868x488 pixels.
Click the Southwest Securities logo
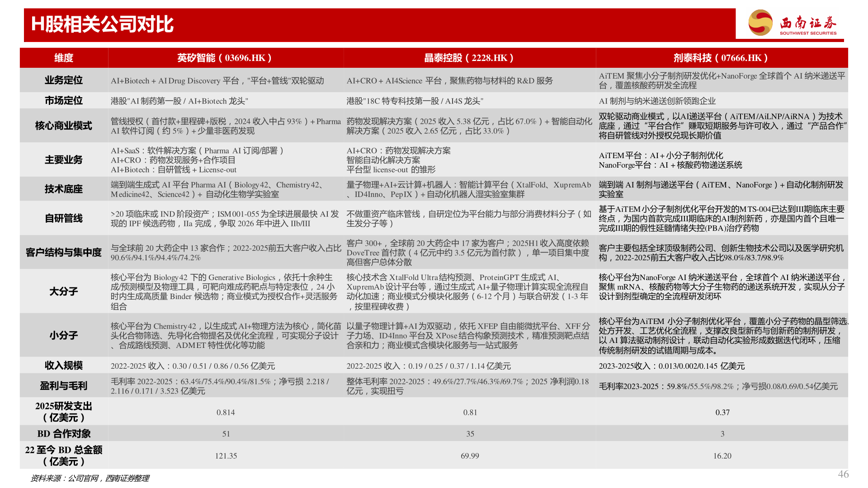pos(793,23)
